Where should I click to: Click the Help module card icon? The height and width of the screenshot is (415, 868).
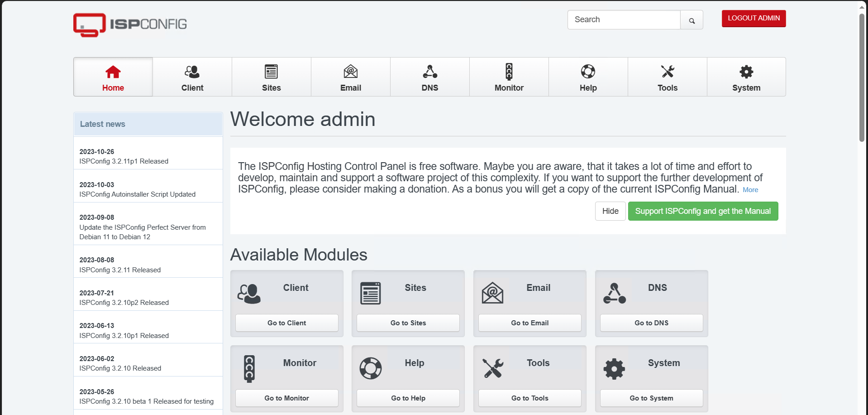(371, 368)
